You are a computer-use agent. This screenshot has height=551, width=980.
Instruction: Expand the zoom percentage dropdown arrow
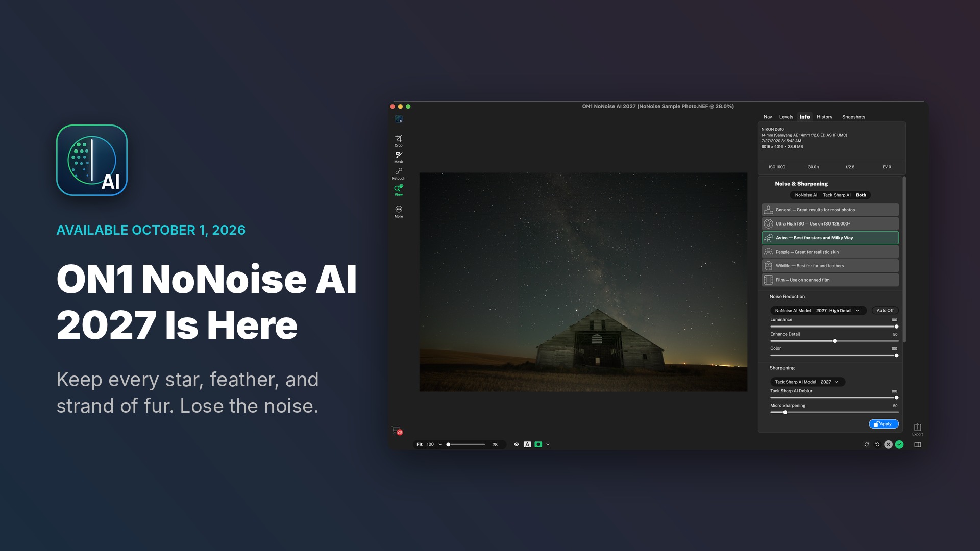click(440, 444)
